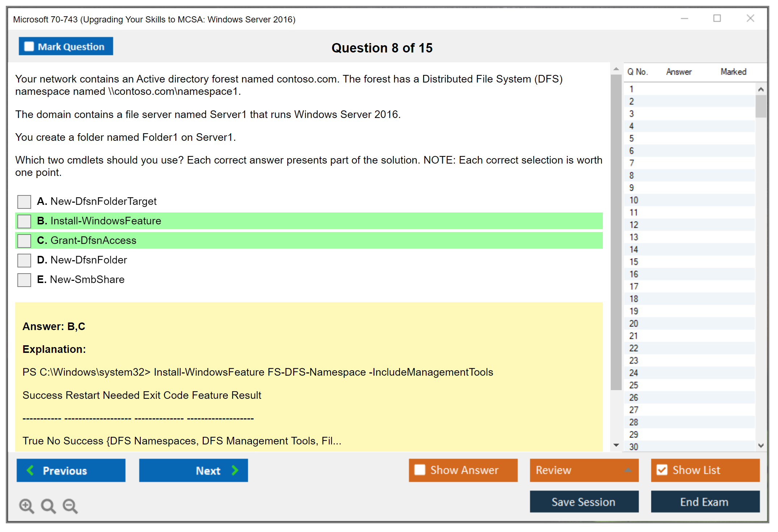Click the green right arrow on Next
Image resolution: width=778 pixels, height=532 pixels.
235,470
